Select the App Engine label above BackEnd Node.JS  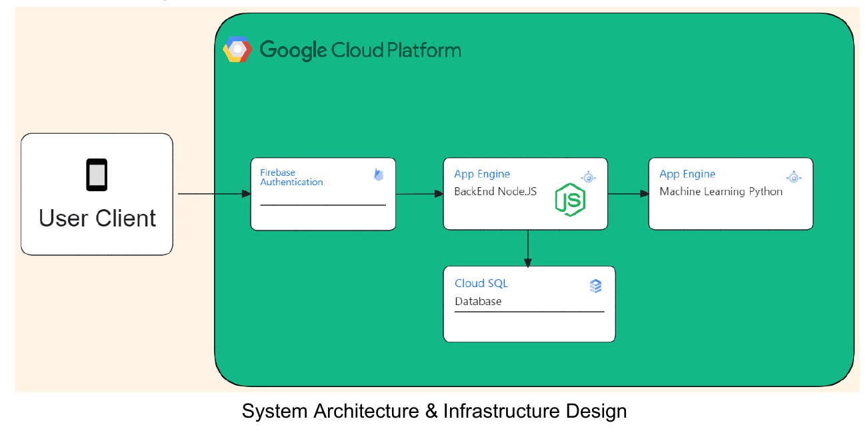click(482, 174)
